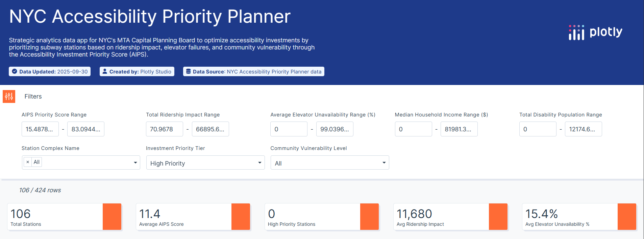This screenshot has height=239, width=644.
Task: Remove the 'All' tag in Station Complex Name
Action: [28, 162]
